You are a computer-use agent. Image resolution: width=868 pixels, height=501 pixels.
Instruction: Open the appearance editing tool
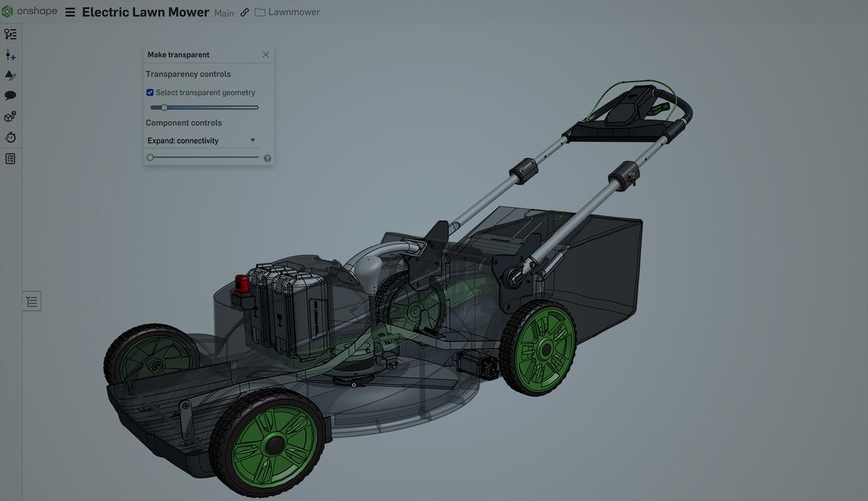click(x=10, y=75)
